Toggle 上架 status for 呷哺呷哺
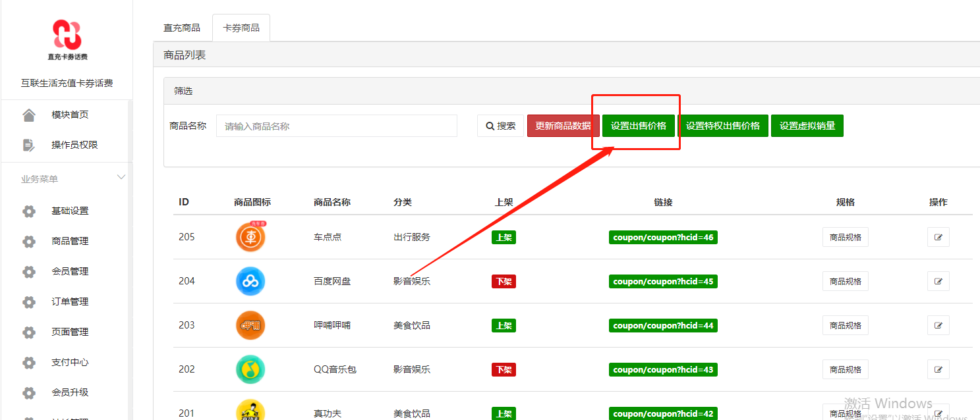Viewport: 980px width, 420px height. coord(504,325)
